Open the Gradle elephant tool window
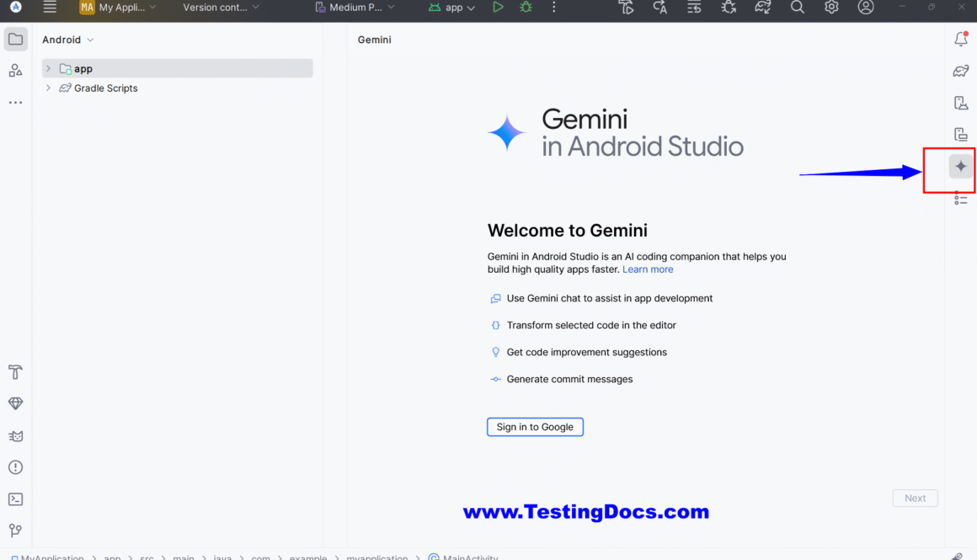Image resolution: width=977 pixels, height=560 pixels. click(x=960, y=71)
